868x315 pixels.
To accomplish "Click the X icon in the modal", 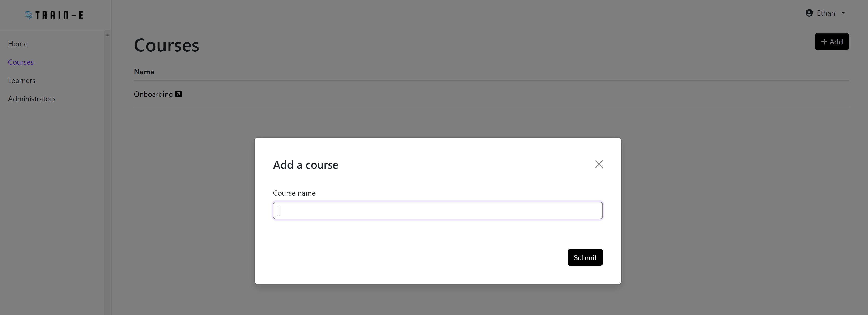I will point(599,164).
